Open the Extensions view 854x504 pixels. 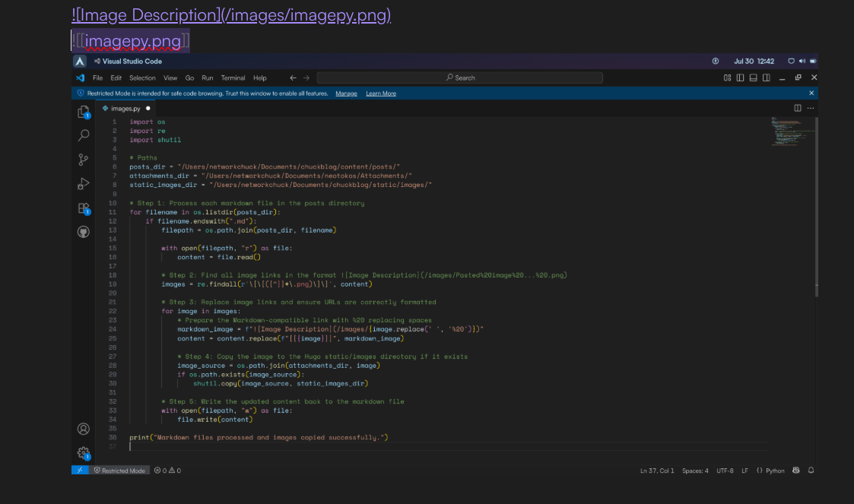84,208
